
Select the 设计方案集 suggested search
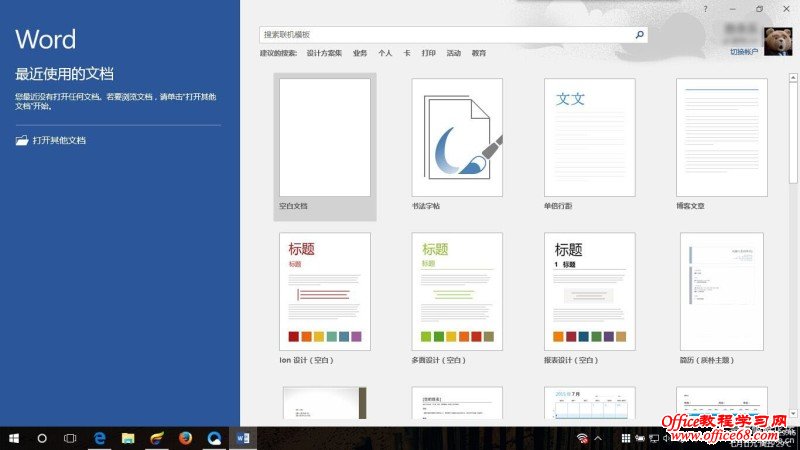(324, 53)
